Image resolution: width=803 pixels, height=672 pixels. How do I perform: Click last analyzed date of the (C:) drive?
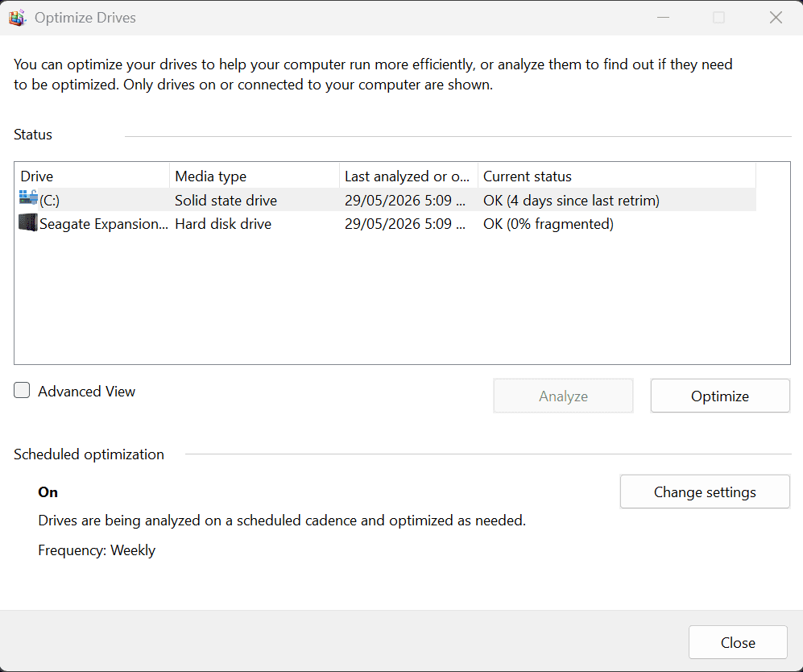405,201
